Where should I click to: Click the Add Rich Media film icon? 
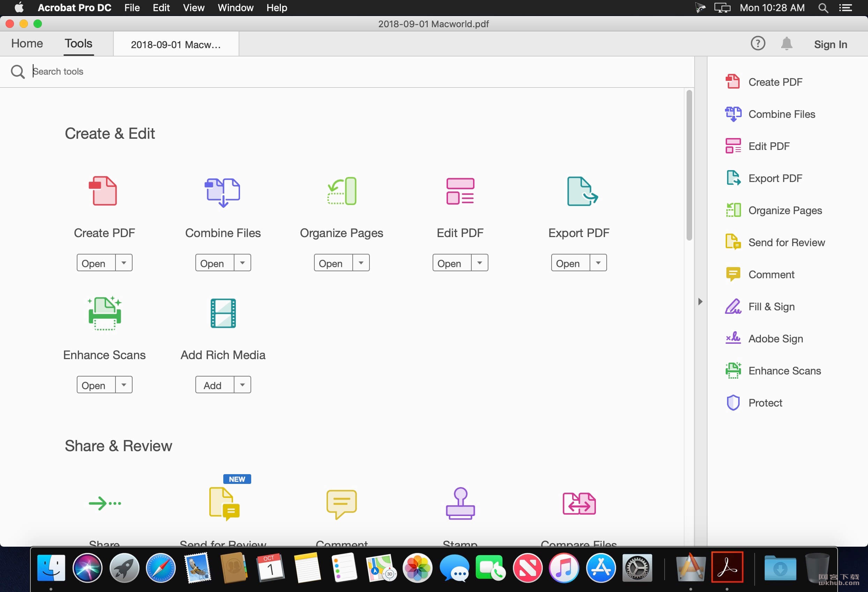[x=223, y=313]
